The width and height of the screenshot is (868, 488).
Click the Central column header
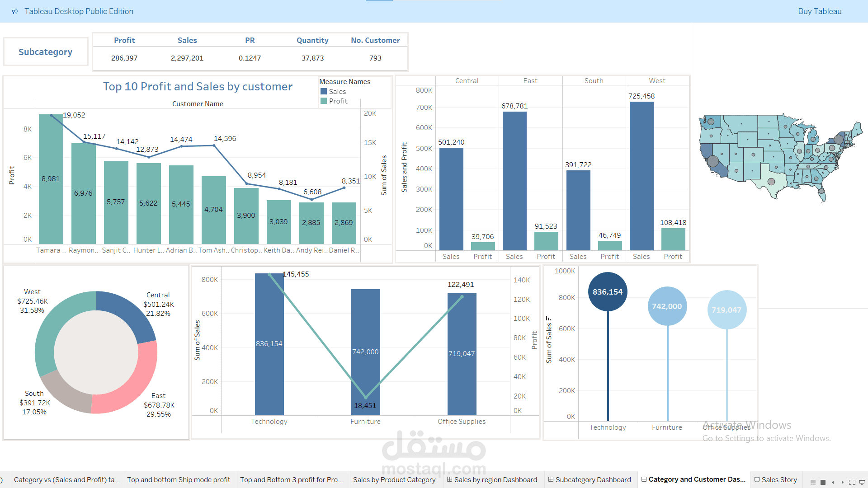[x=467, y=81]
